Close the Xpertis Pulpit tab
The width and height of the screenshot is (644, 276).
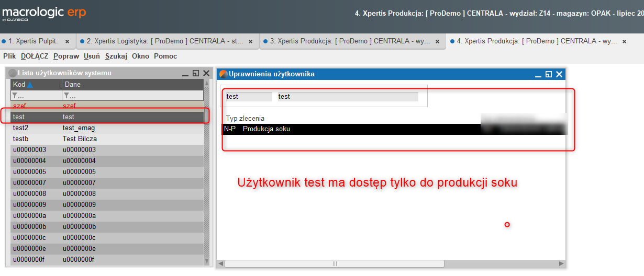(67, 41)
